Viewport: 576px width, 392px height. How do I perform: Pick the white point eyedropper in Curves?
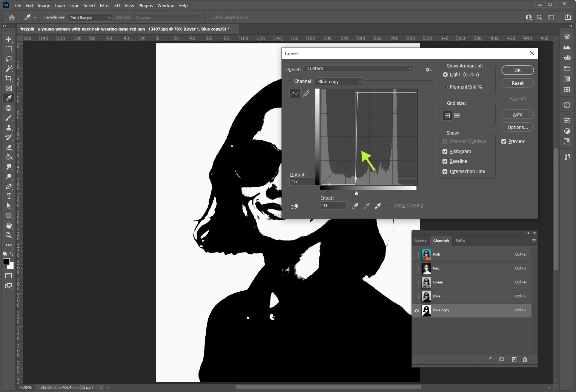tap(378, 206)
